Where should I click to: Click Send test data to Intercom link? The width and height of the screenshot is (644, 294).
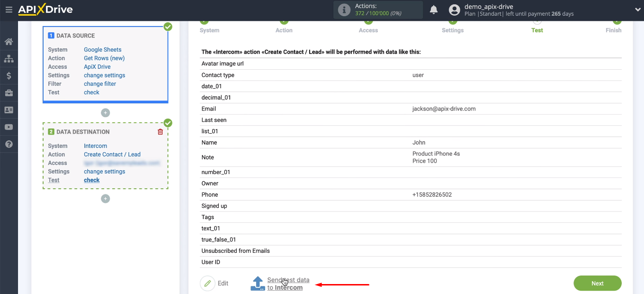288,284
